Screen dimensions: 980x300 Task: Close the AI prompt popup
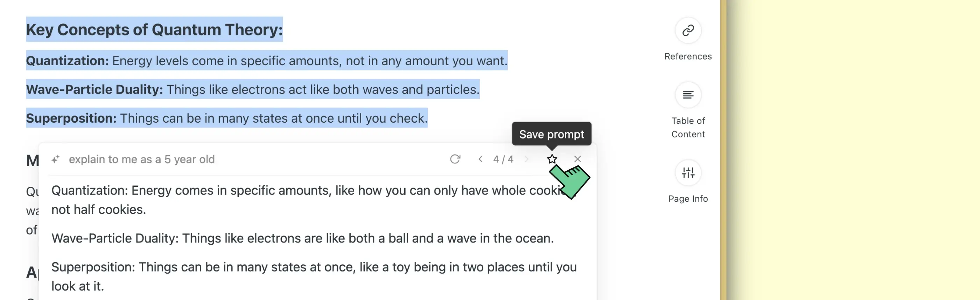coord(577,159)
